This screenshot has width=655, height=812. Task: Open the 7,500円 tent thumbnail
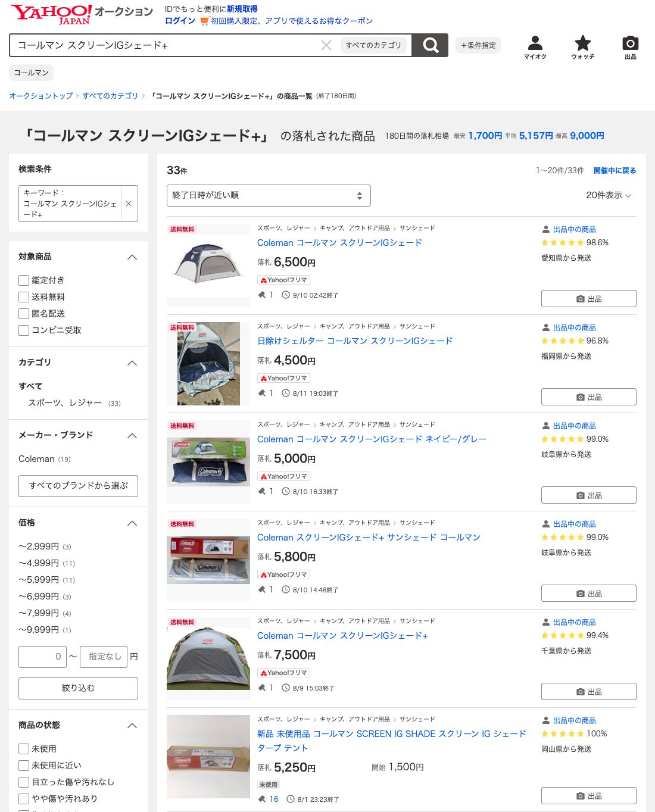208,658
